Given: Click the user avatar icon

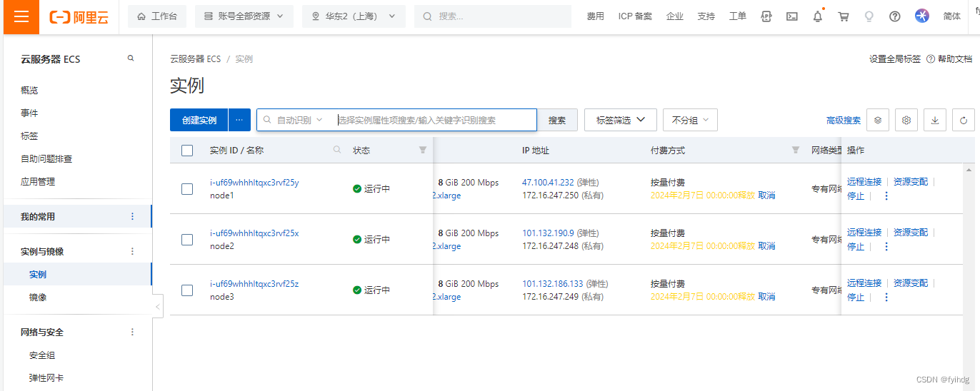Looking at the screenshot, I should tap(922, 16).
